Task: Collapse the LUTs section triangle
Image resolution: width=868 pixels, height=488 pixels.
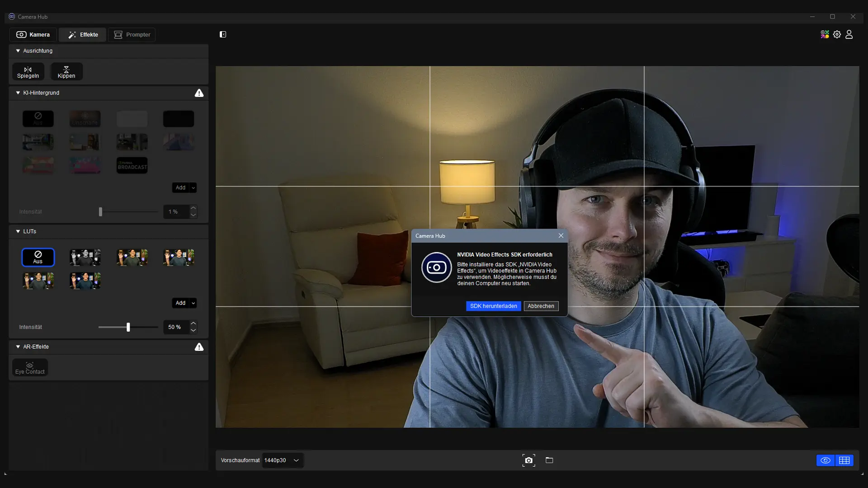Action: pyautogui.click(x=18, y=231)
